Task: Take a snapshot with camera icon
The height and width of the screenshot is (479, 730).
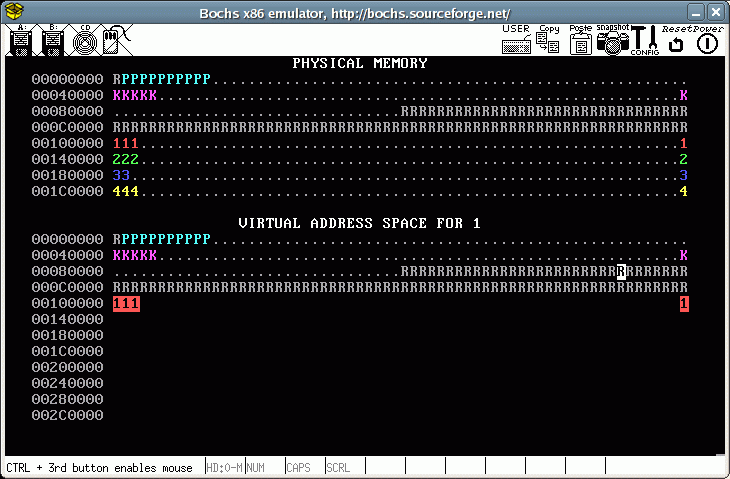Action: pyautogui.click(x=613, y=40)
